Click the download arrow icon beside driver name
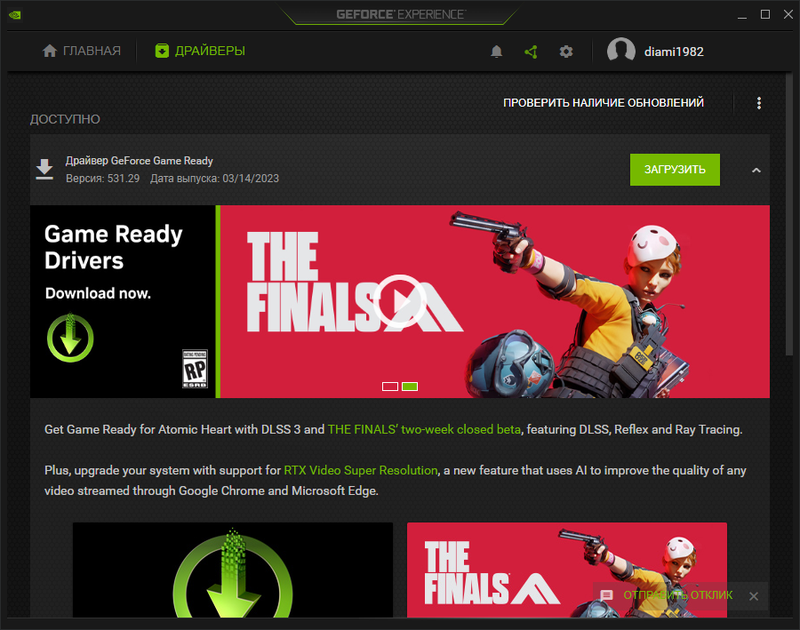 click(x=44, y=169)
